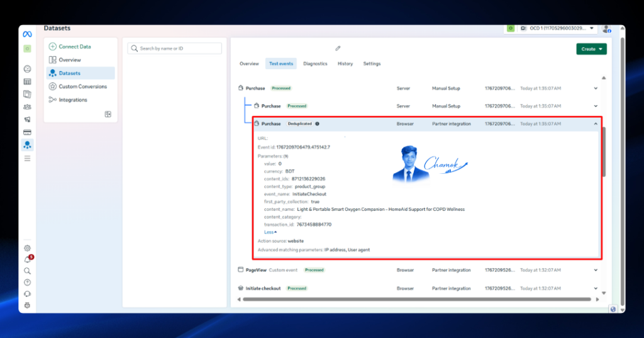Click transaction_id value 7673458884770
The image size is (644, 338).
(x=314, y=225)
